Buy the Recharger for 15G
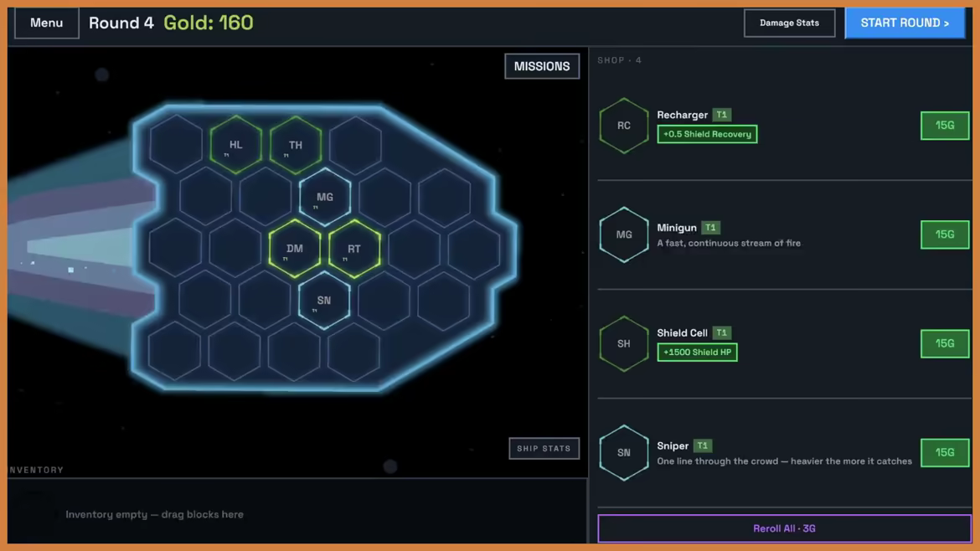This screenshot has width=980, height=551. 944,126
